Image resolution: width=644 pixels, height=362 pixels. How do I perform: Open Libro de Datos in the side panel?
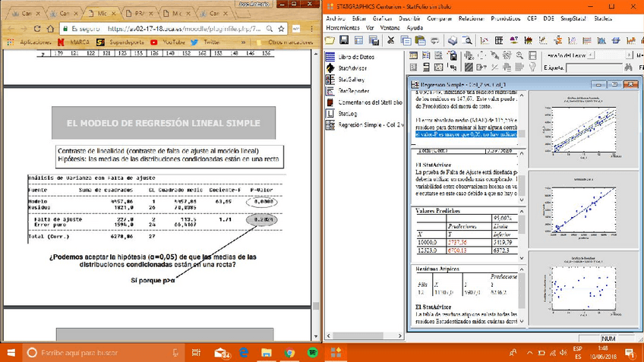click(355, 56)
